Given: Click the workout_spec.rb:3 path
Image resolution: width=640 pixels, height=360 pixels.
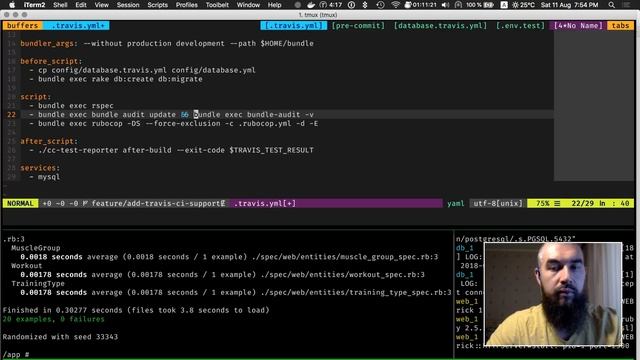Looking at the screenshot, I should [338, 275].
